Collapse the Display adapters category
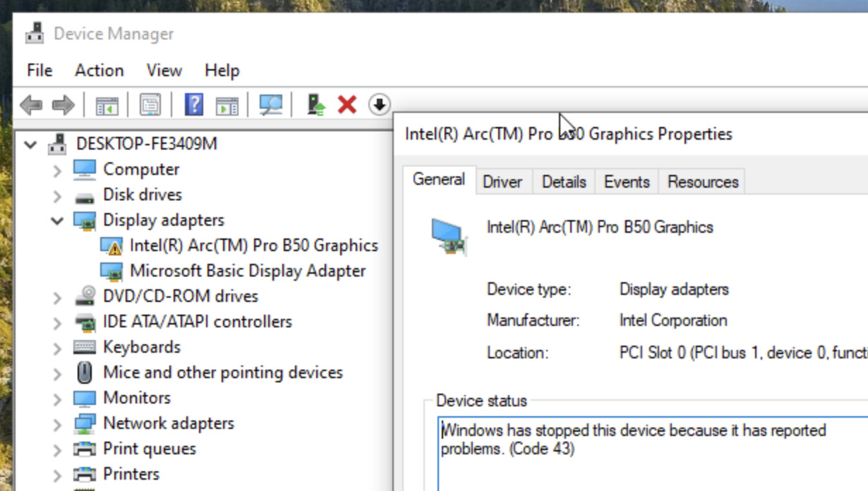This screenshot has width=868, height=491. (57, 221)
